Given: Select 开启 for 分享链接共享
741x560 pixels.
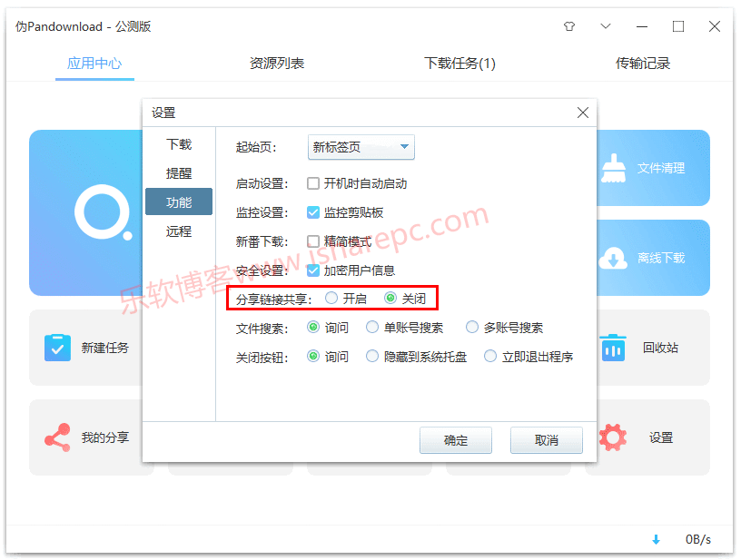Looking at the screenshot, I should coord(330,297).
